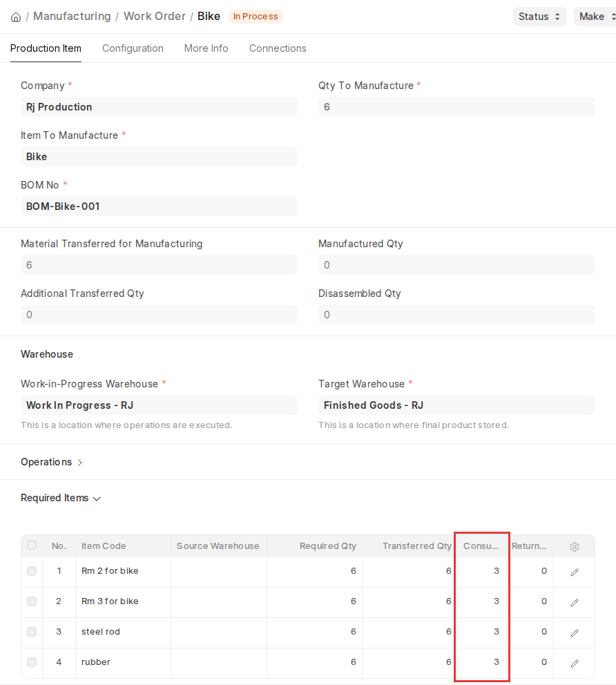616x685 pixels.
Task: Click the Qty To Manufacture field
Action: (x=456, y=107)
